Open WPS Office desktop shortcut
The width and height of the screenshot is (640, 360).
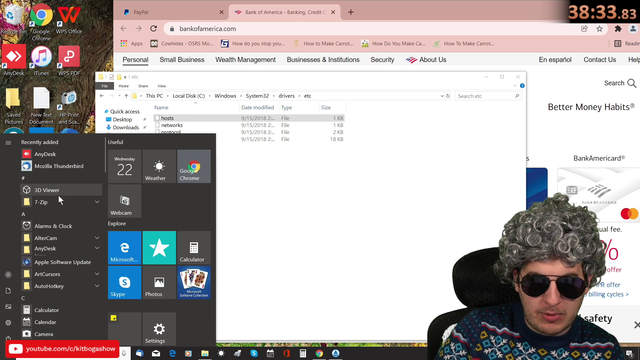point(69,20)
